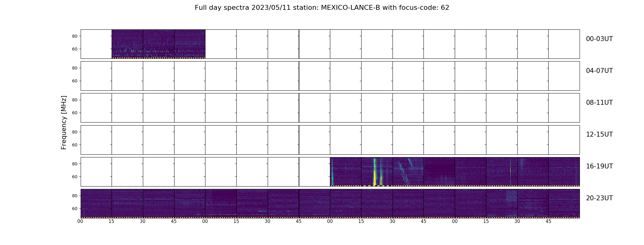Click the plot title mentioning MEXICO-LANCE-B
The image size is (644, 245).
click(x=322, y=8)
